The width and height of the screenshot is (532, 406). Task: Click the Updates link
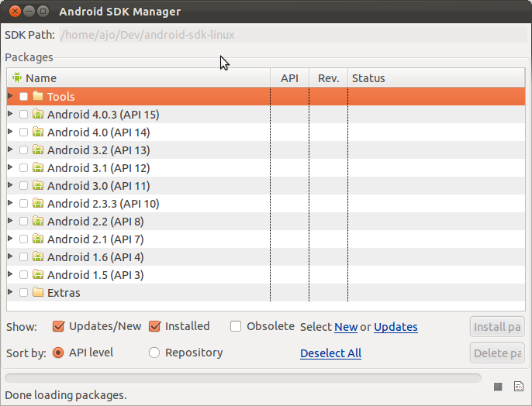tap(396, 327)
